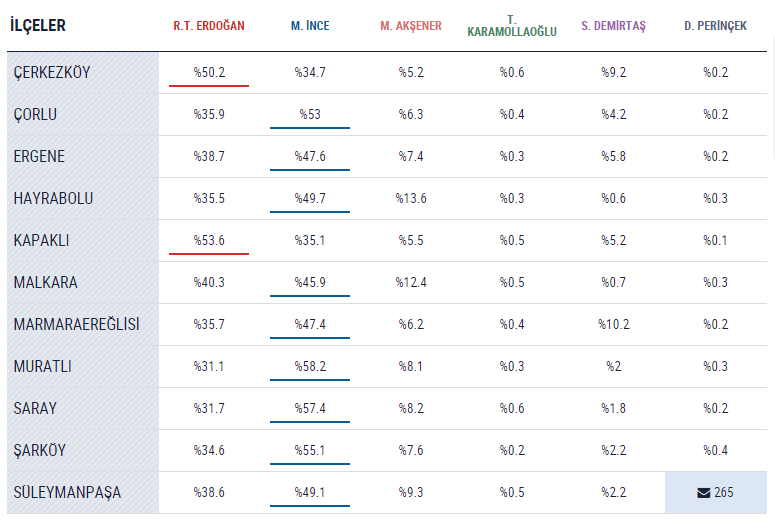
Task: Click the HAYRABOLU district name
Action: pyautogui.click(x=54, y=199)
